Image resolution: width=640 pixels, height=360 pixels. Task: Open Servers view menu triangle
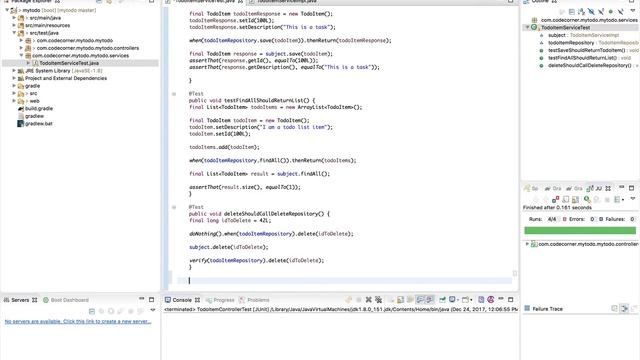(x=153, y=310)
